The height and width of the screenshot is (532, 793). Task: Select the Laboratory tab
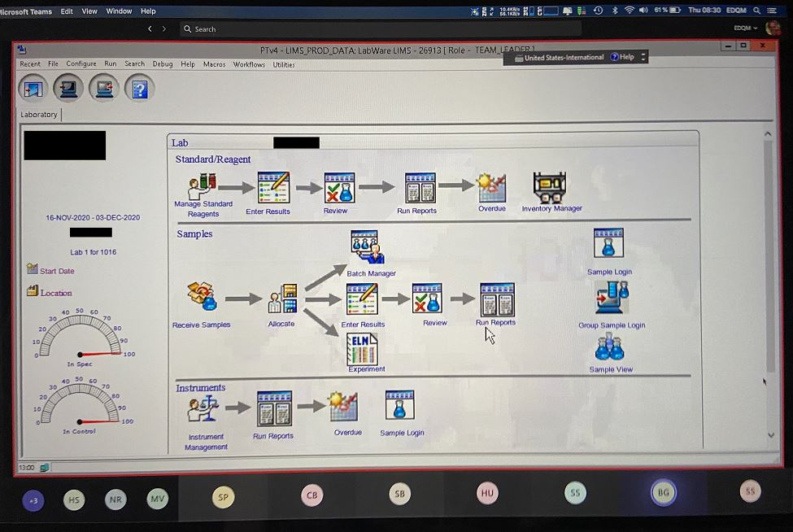point(39,115)
